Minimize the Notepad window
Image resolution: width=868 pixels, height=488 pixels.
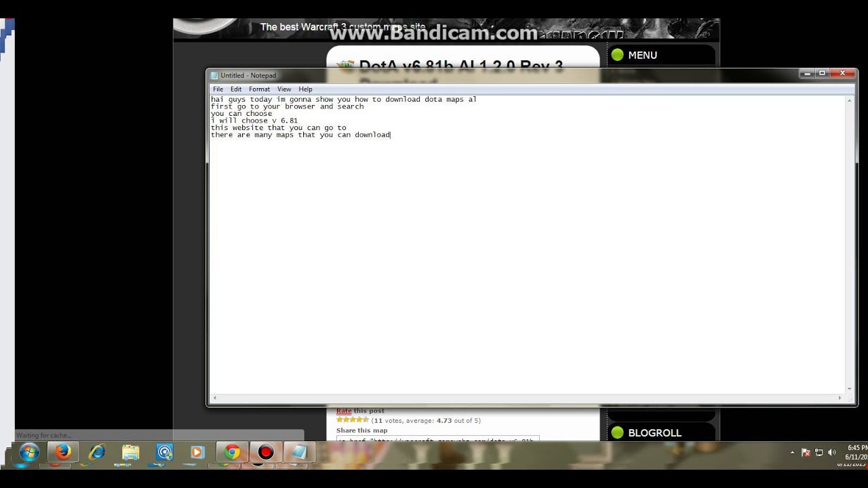tap(807, 73)
